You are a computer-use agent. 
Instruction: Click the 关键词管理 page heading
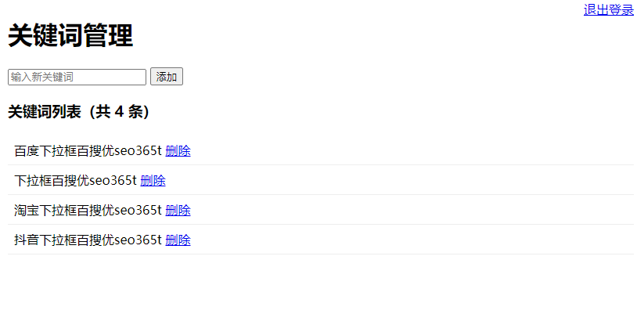[x=70, y=36]
